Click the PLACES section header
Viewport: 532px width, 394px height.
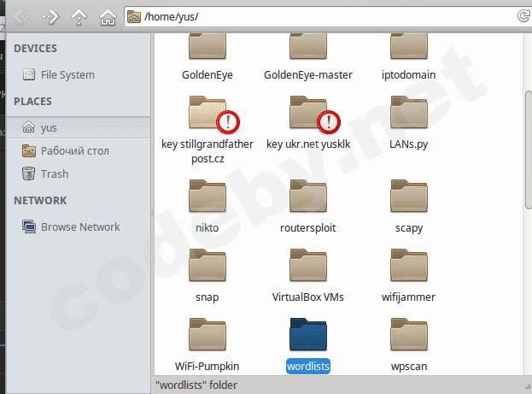[33, 101]
